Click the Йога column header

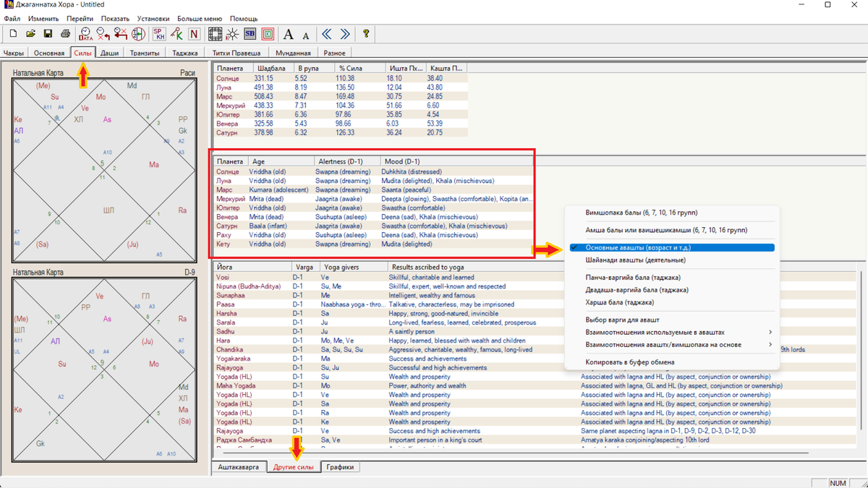tap(252, 267)
